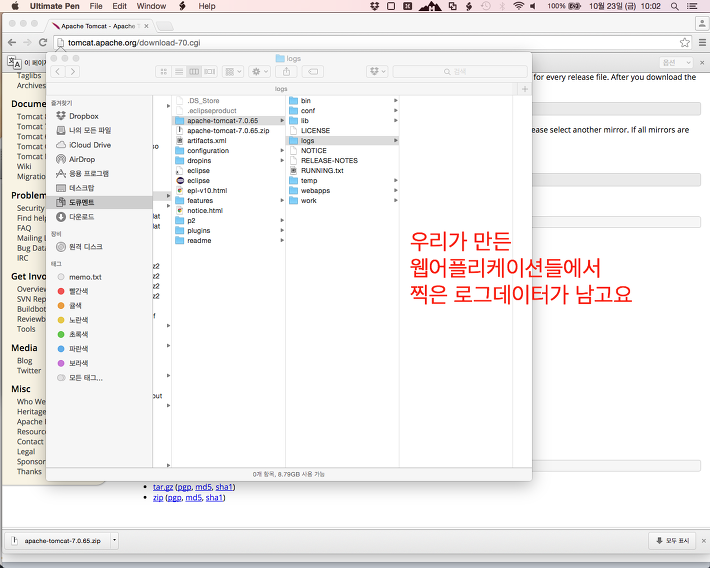Open Finder action gear menu
710x568 pixels.
click(259, 72)
